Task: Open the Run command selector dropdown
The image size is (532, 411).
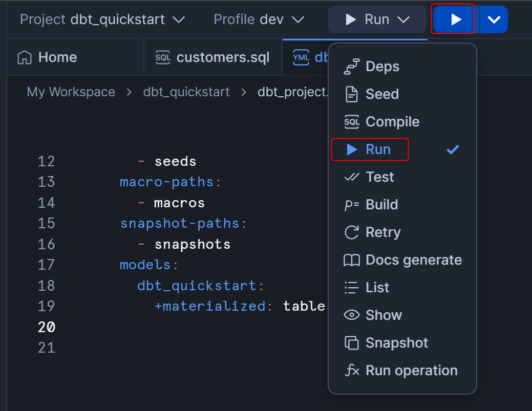Action: click(377, 19)
